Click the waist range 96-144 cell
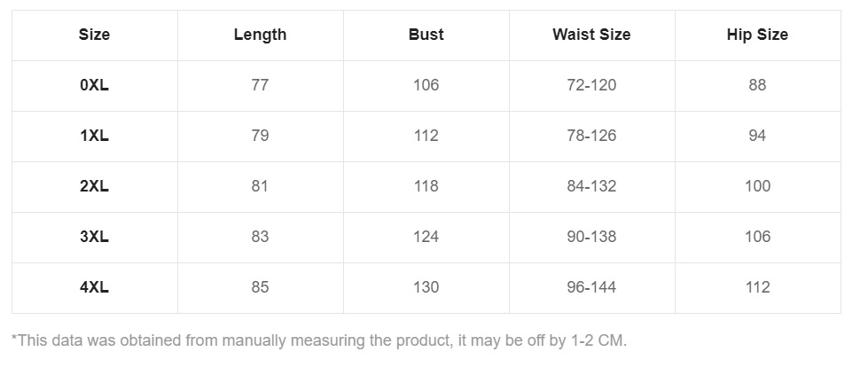Screen dimensions: 868x383 [591, 287]
